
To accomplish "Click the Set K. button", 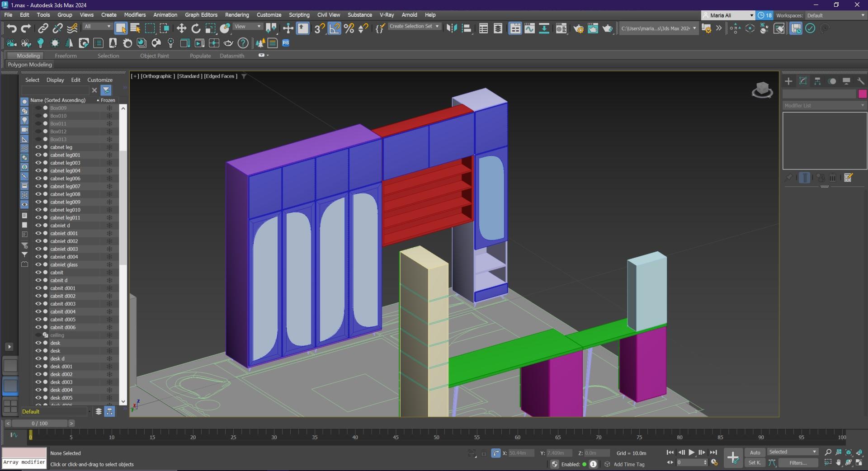I will pyautogui.click(x=755, y=463).
